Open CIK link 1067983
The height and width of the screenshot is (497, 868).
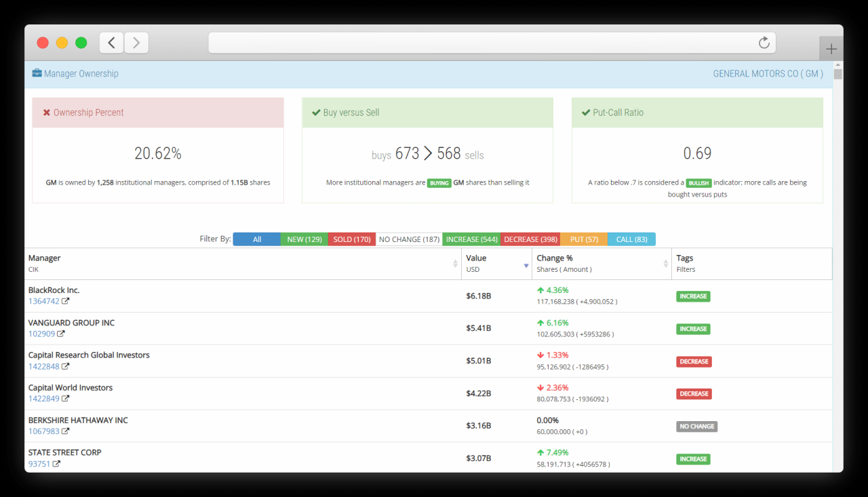(43, 431)
